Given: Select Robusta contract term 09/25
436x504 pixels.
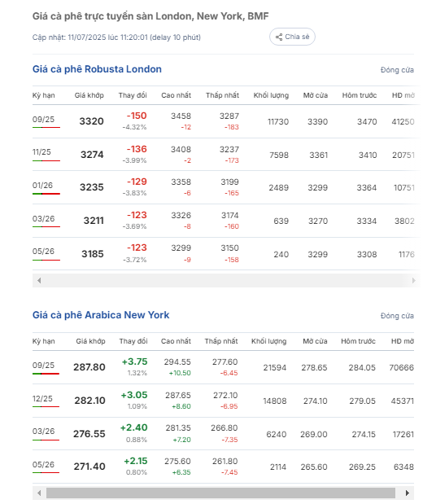Looking at the screenshot, I should [43, 119].
